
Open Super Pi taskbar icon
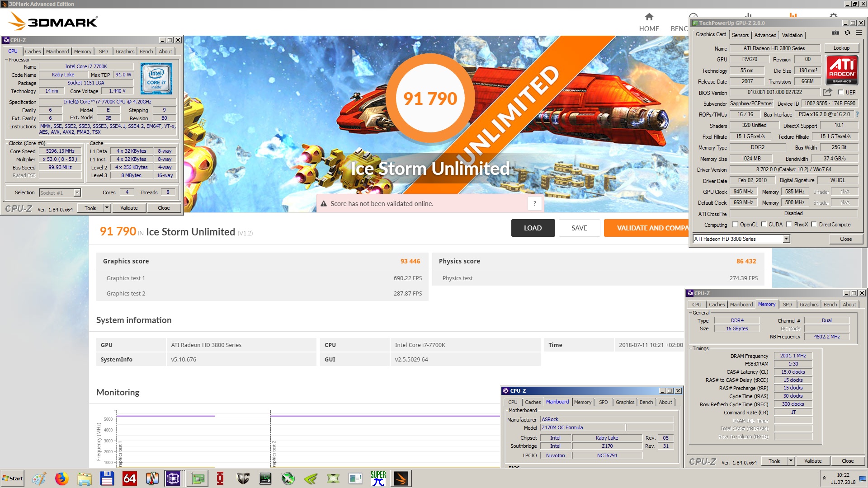tap(378, 479)
